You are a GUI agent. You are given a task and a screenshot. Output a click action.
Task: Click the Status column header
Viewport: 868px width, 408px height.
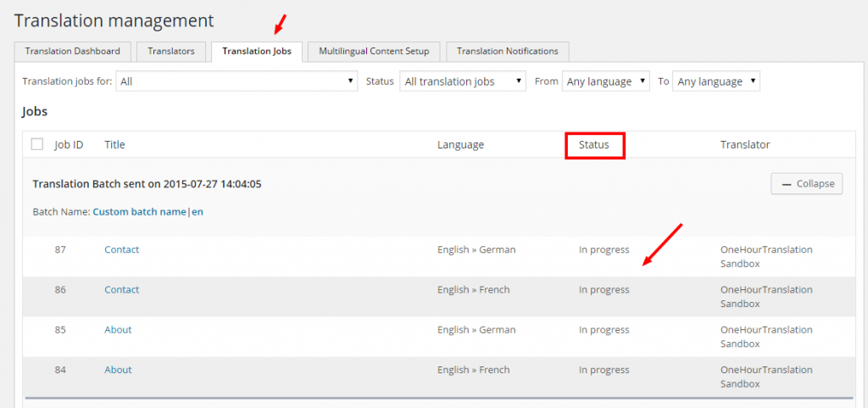pos(594,145)
